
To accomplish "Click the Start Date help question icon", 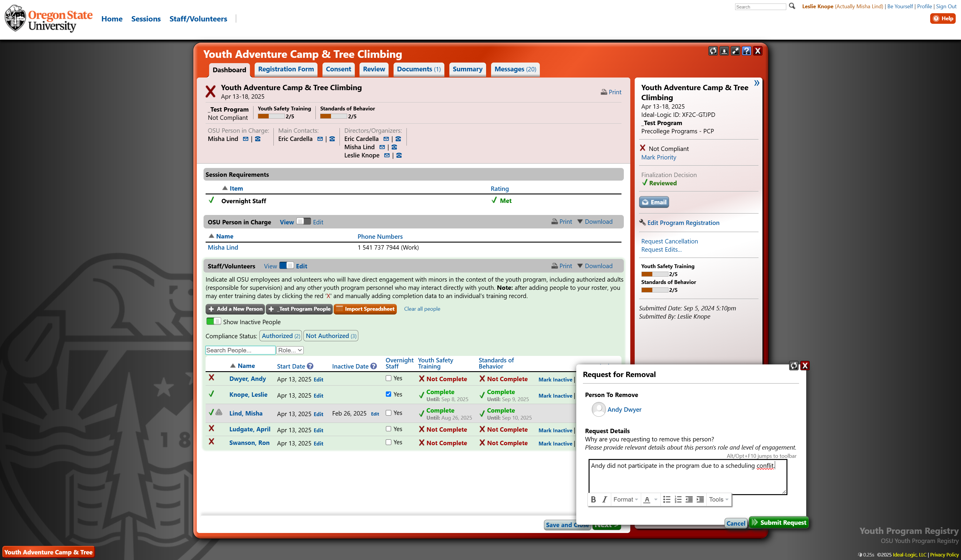I will (310, 366).
